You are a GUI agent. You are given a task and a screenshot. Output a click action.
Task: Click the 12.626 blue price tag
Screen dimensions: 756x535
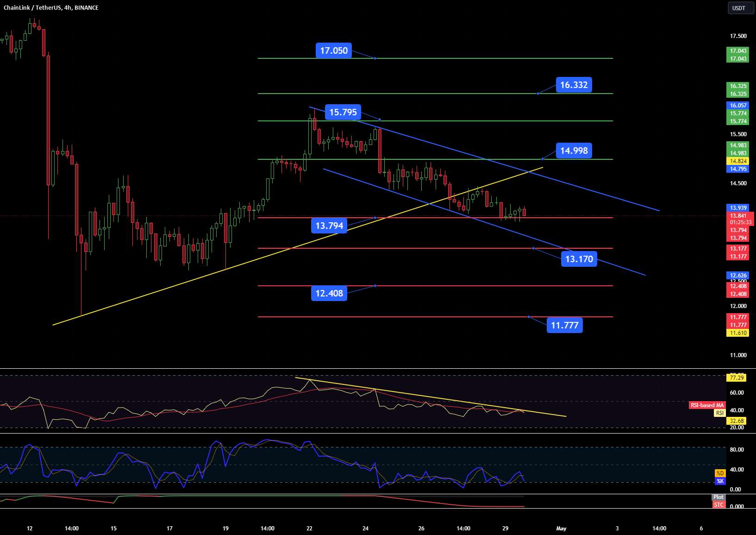pos(738,276)
